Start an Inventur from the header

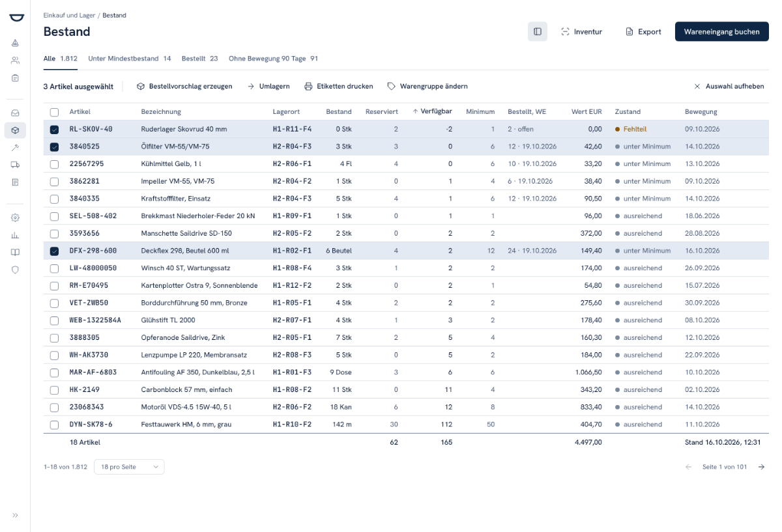click(x=581, y=31)
